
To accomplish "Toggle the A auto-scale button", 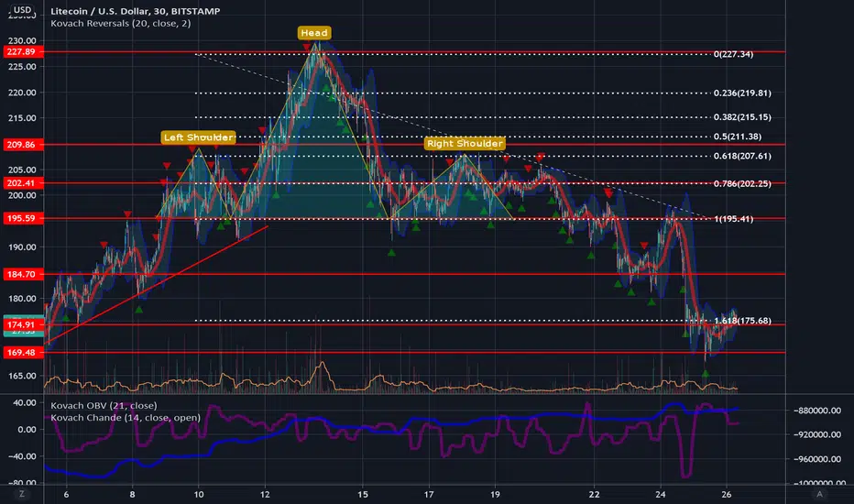I will coord(819,494).
